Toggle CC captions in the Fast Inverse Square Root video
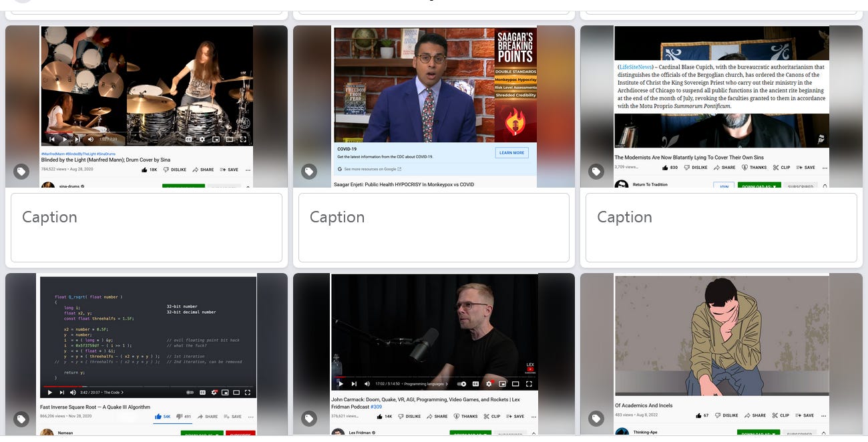Image resolution: width=868 pixels, height=442 pixels. pyautogui.click(x=203, y=393)
